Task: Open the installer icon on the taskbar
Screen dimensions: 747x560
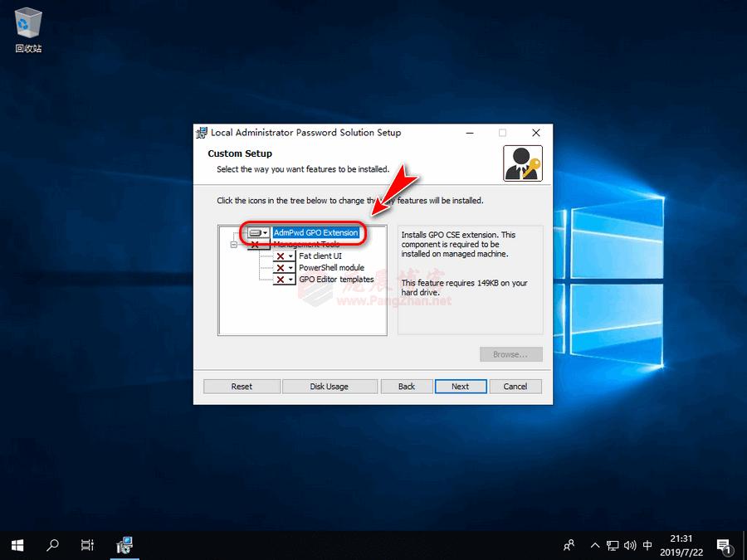Action: [124, 545]
